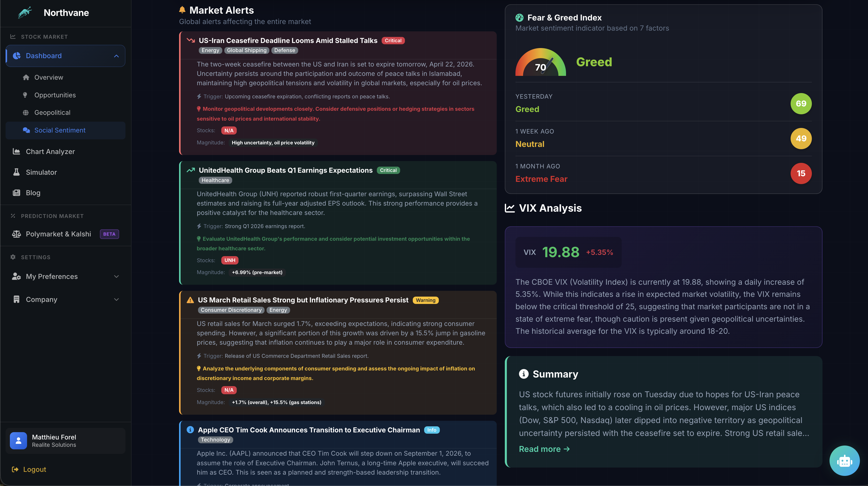Expand the My Preferences chevron
868x486 pixels.
117,277
